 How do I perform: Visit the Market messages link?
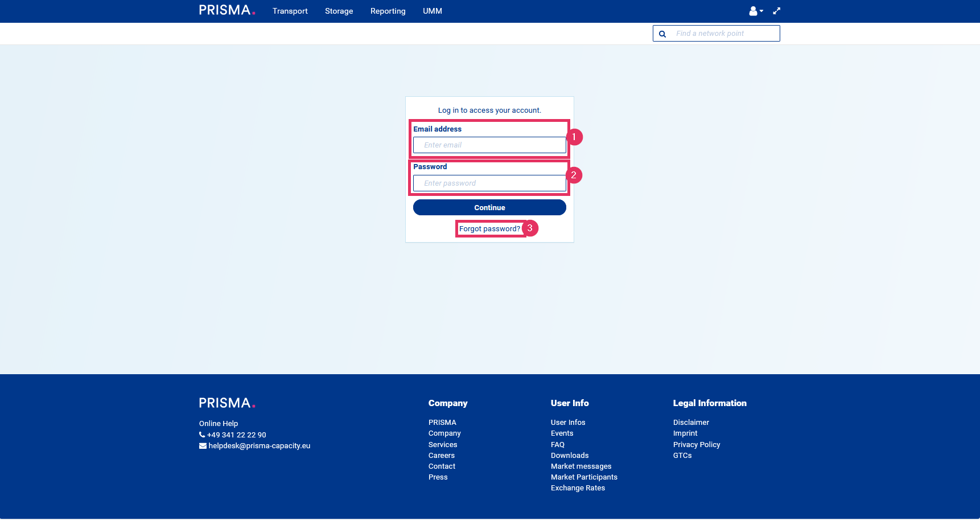580,466
